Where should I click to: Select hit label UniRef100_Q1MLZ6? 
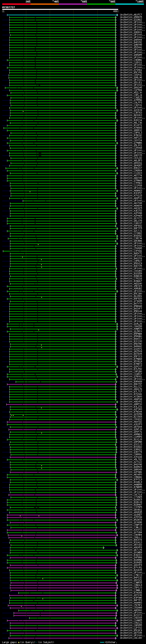pyautogui.click(x=131, y=324)
